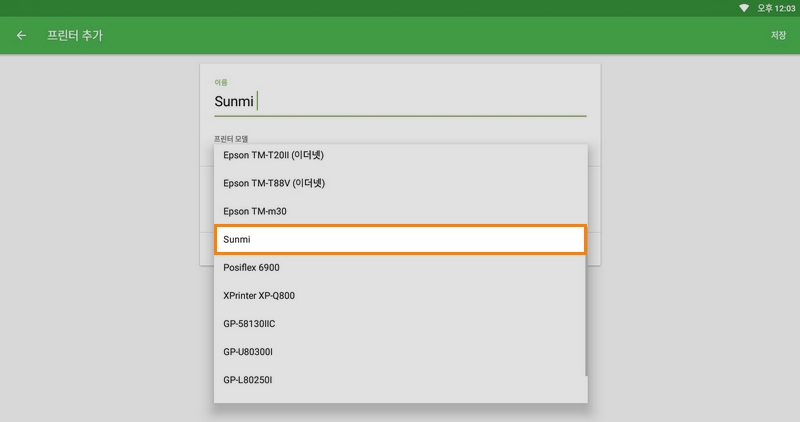Click the Wi-Fi status icon
The height and width of the screenshot is (422, 800).
(x=744, y=8)
